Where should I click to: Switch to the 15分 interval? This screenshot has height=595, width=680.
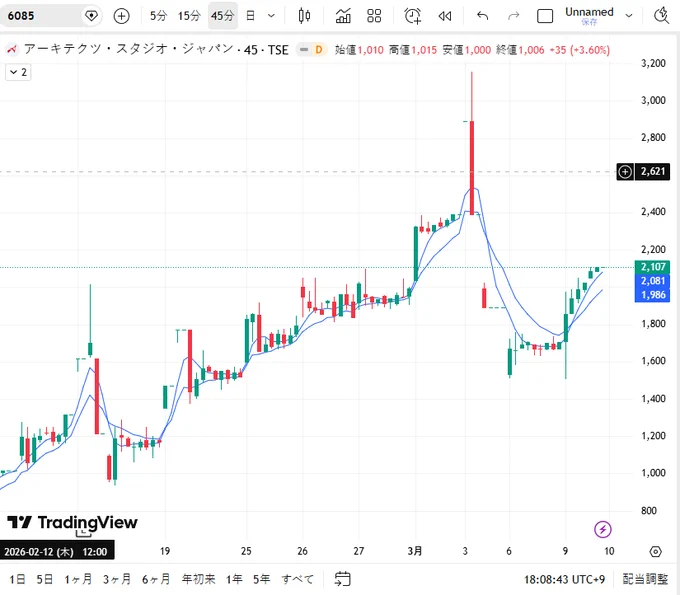tap(189, 16)
